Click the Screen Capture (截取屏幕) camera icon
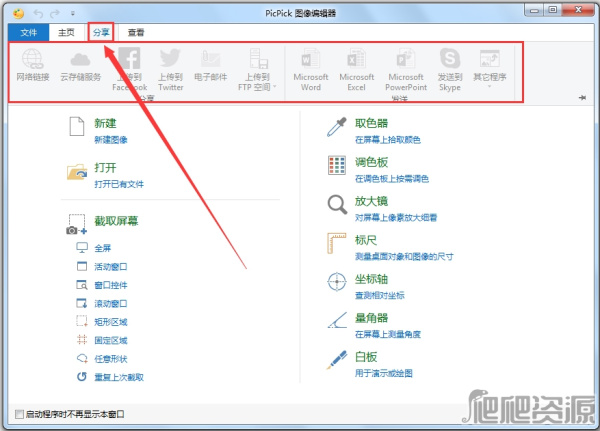600x431 pixels. pyautogui.click(x=77, y=224)
